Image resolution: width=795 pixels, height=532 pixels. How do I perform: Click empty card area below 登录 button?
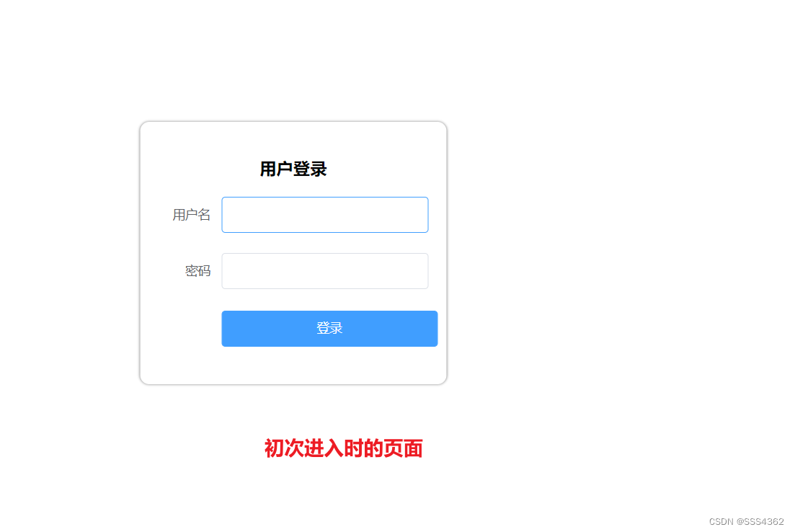click(x=293, y=365)
